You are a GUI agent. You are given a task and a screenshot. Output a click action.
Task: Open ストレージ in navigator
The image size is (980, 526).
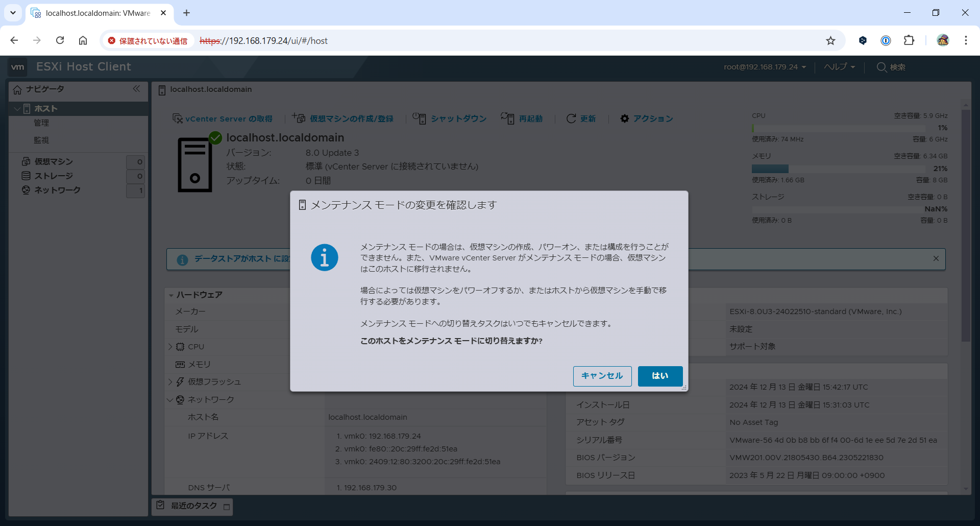pos(54,176)
